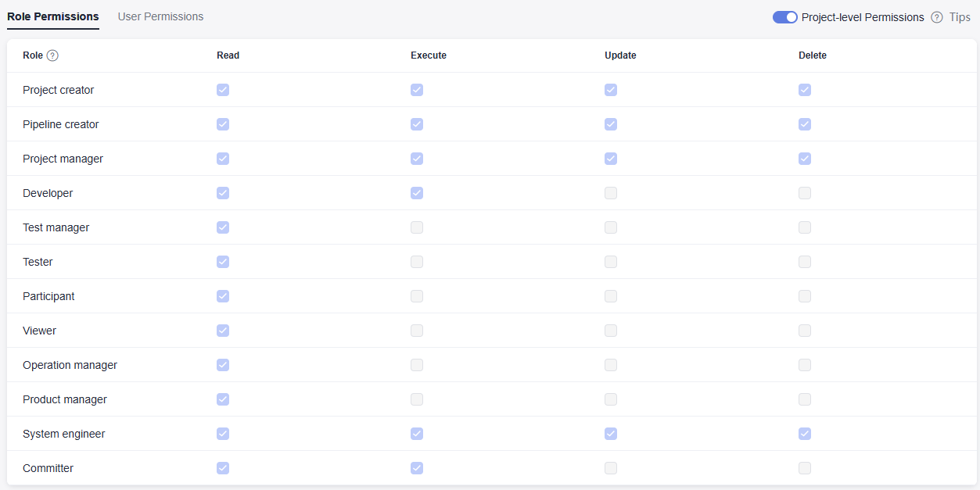Toggle Developer Delete permission checkbox

pyautogui.click(x=805, y=193)
